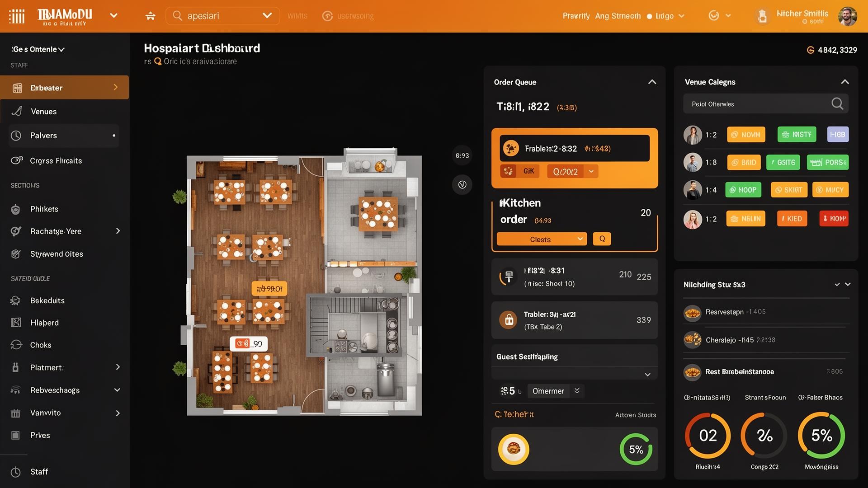868x488 pixels.
Task: Select the Embeater item icon in sidebar
Action: click(18, 87)
